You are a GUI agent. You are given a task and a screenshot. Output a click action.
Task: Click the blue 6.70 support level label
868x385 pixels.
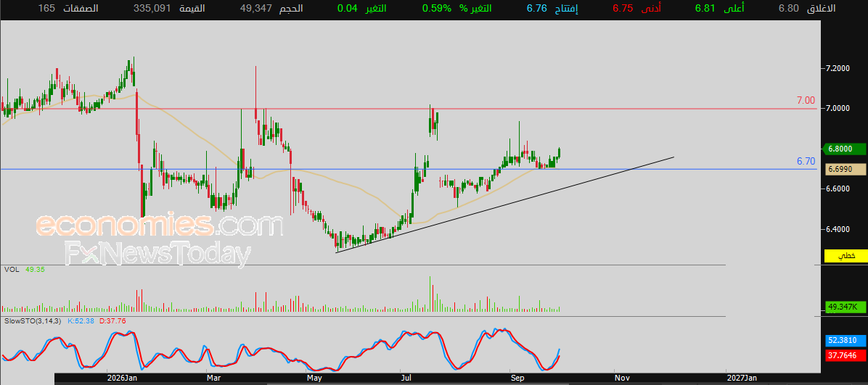(x=806, y=162)
